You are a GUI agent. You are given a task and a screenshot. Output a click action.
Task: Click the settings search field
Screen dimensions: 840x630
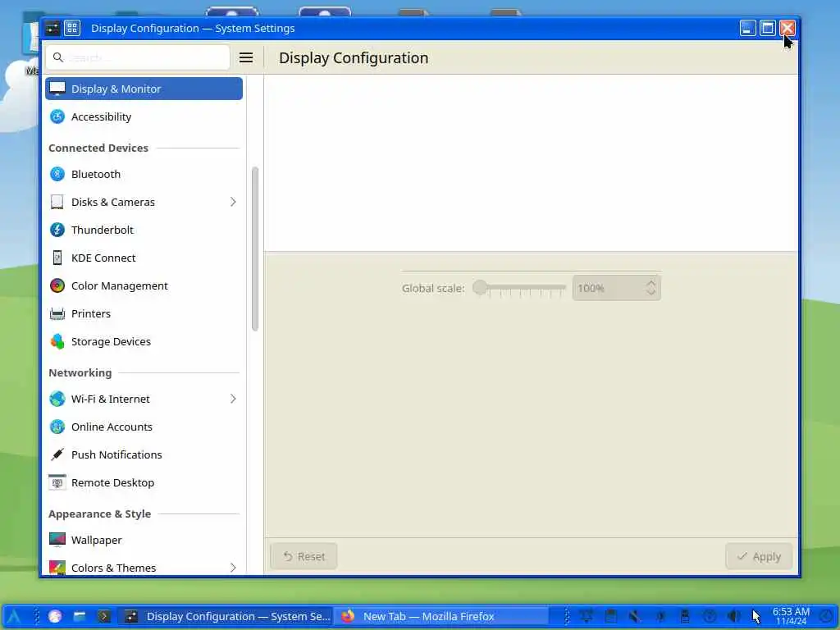[138, 58]
